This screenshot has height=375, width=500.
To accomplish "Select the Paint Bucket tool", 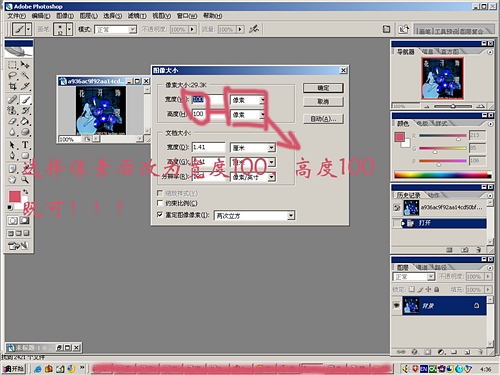I will [x=25, y=121].
